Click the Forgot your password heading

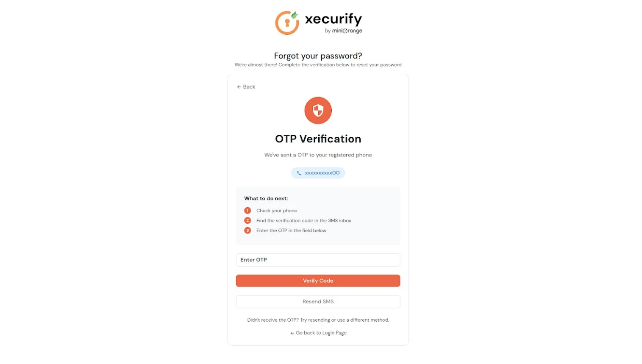point(318,56)
